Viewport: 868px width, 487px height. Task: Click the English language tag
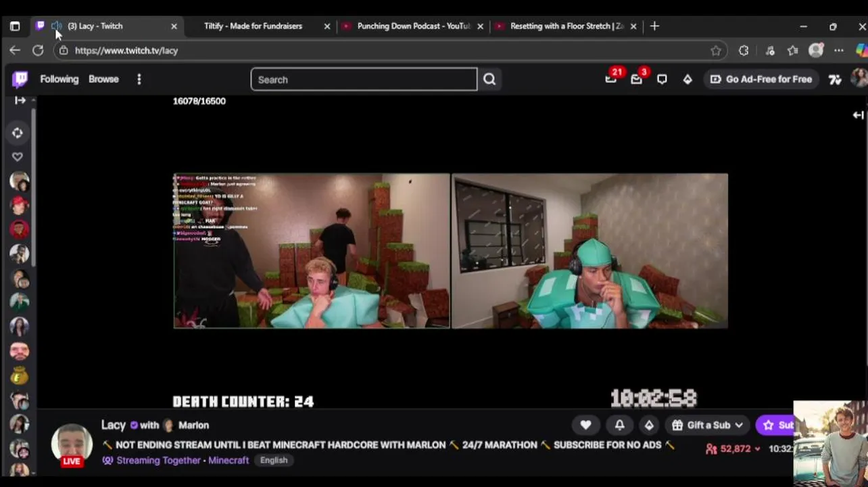point(274,460)
